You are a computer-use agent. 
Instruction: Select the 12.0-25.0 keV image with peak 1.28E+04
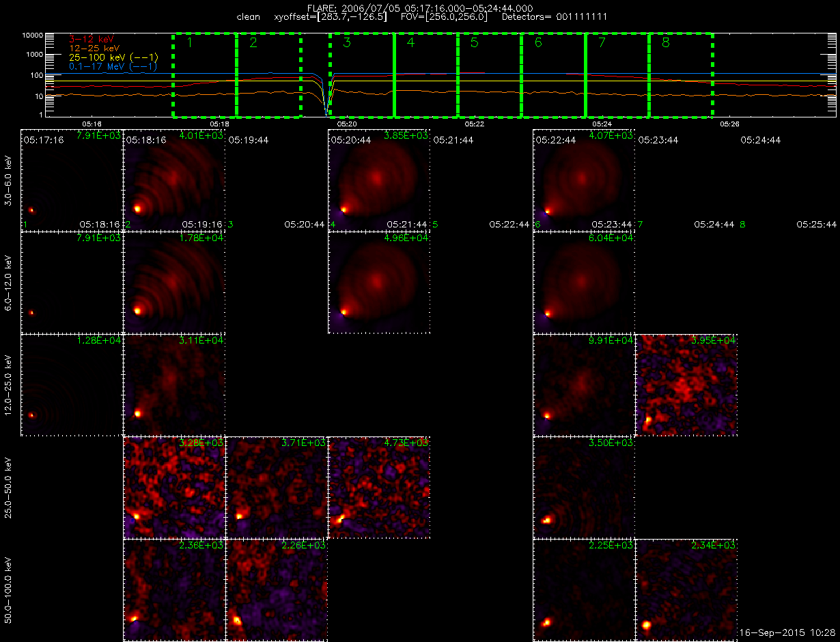[72, 385]
